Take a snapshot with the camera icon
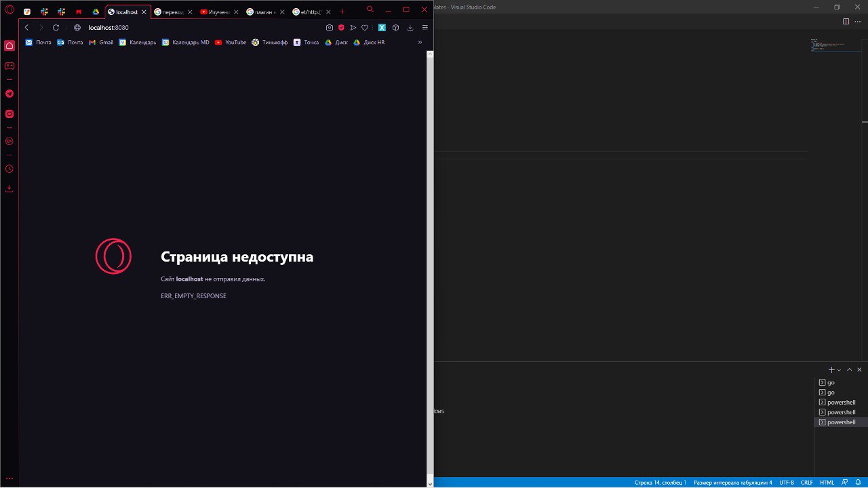The height and width of the screenshot is (488, 868). pos(330,28)
